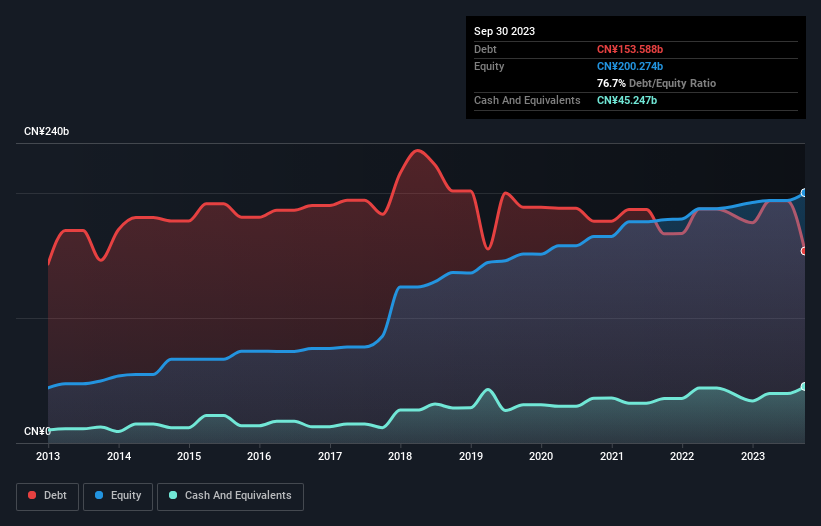This screenshot has height=526, width=821.
Task: Click Cash And Equivalents label in tooltip
Action: point(527,100)
